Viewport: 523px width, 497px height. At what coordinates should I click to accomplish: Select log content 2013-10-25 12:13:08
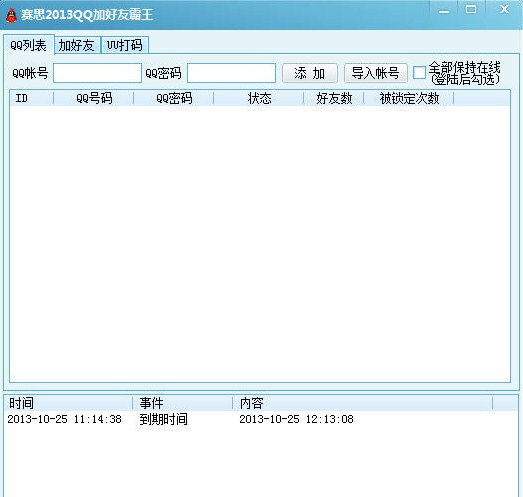tap(296, 419)
